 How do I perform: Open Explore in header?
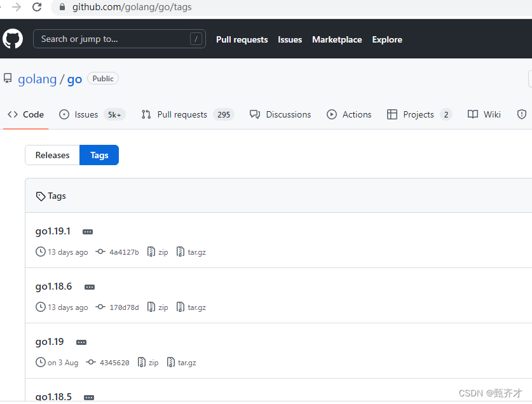point(387,39)
